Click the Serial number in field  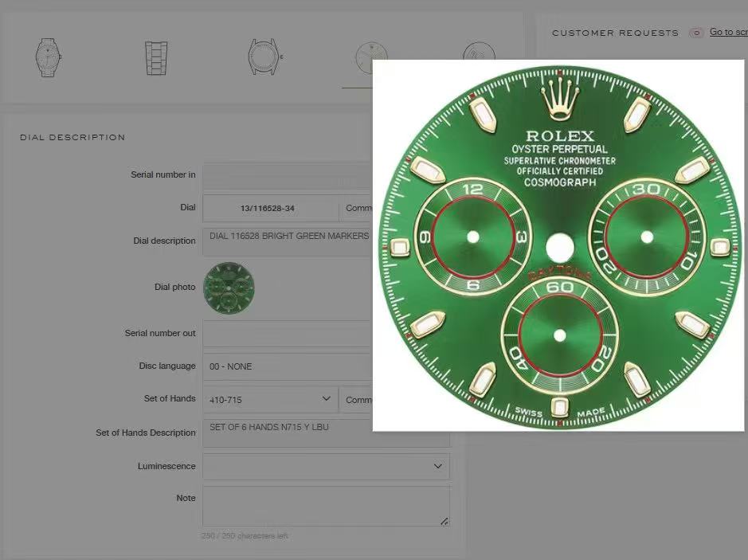pyautogui.click(x=287, y=175)
